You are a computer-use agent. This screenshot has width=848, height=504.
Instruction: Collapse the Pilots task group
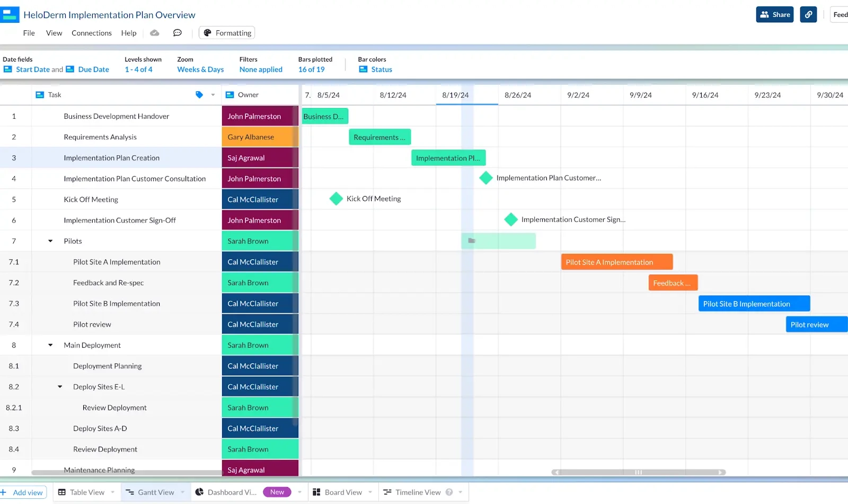click(50, 241)
